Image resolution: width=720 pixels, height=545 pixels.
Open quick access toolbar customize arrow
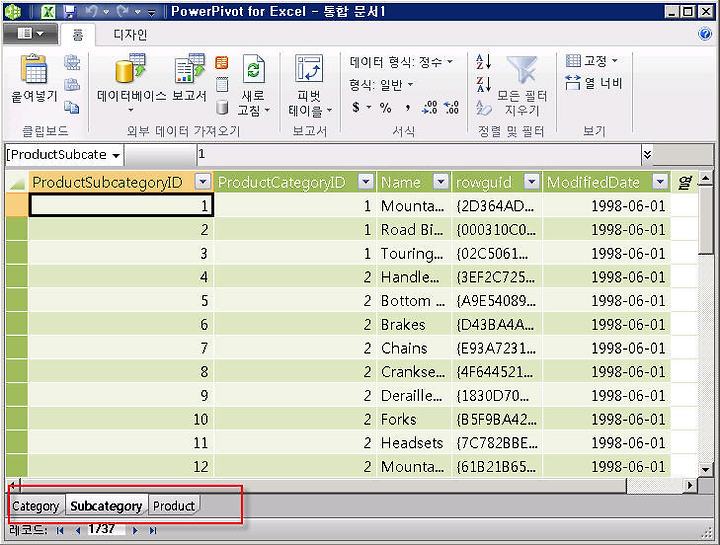(151, 11)
